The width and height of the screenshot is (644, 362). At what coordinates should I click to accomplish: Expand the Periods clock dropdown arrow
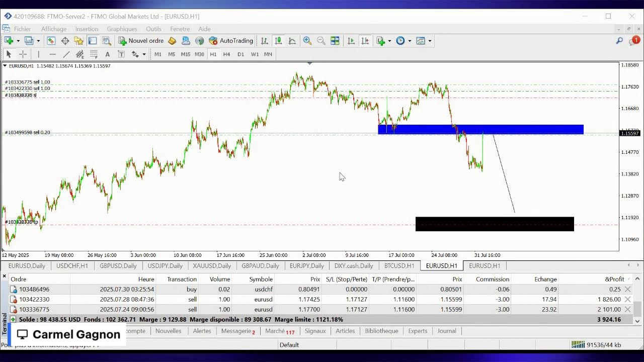(x=410, y=41)
